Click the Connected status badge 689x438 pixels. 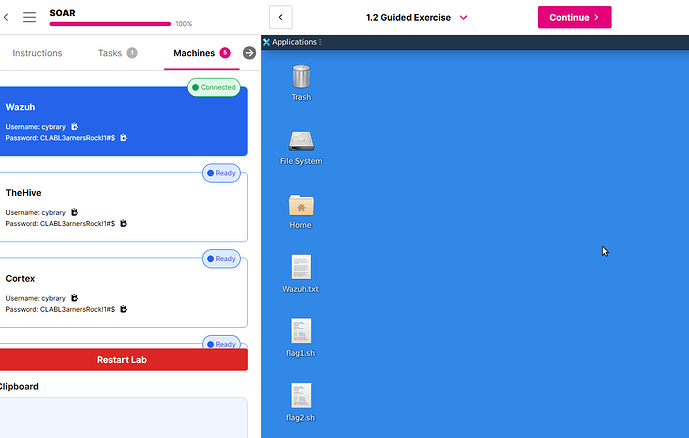pyautogui.click(x=214, y=87)
